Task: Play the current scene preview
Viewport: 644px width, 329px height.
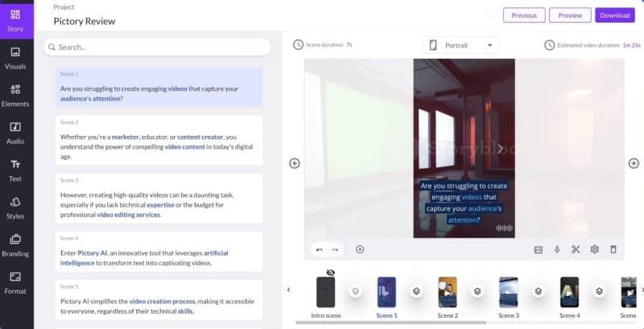Action: [x=360, y=249]
